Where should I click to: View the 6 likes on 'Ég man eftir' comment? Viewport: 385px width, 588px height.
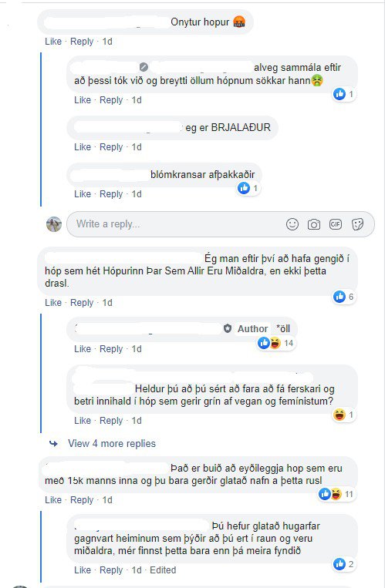click(344, 297)
